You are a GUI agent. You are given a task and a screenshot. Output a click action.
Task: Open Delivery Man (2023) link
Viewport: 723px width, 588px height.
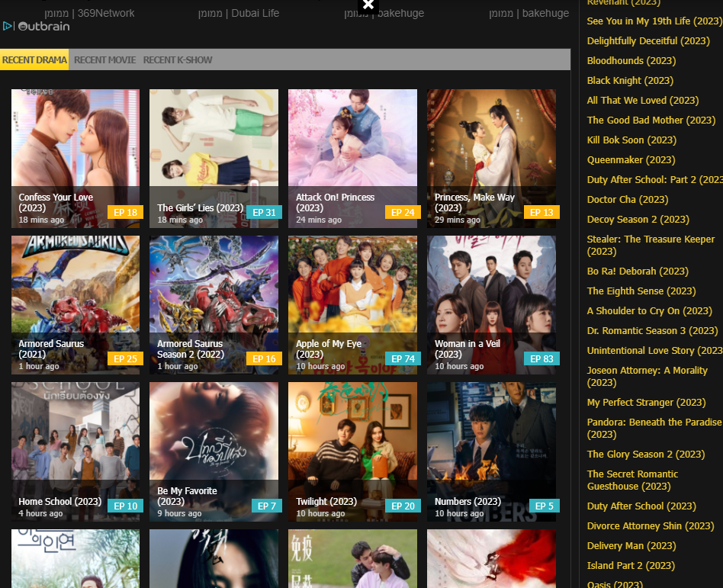631,546
